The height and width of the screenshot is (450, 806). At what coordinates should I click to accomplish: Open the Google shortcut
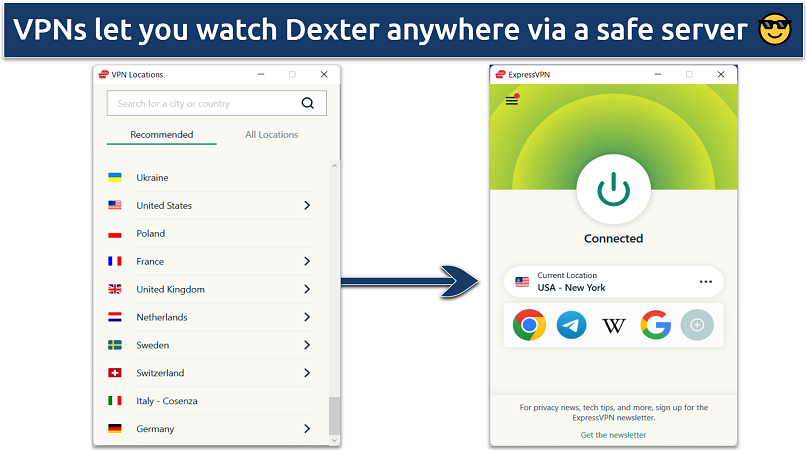(655, 325)
